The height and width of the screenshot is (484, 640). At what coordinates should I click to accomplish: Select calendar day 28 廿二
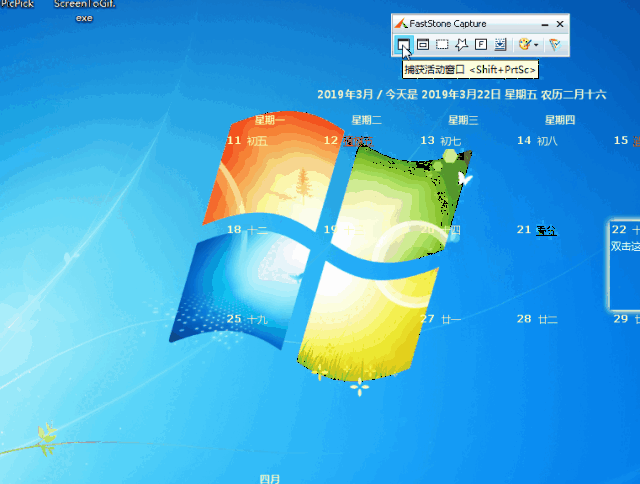(537, 319)
